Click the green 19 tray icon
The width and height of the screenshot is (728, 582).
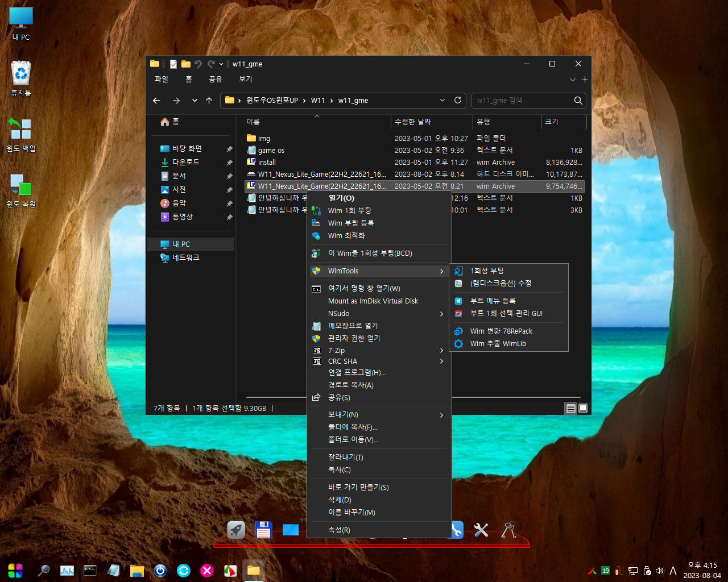click(606, 571)
